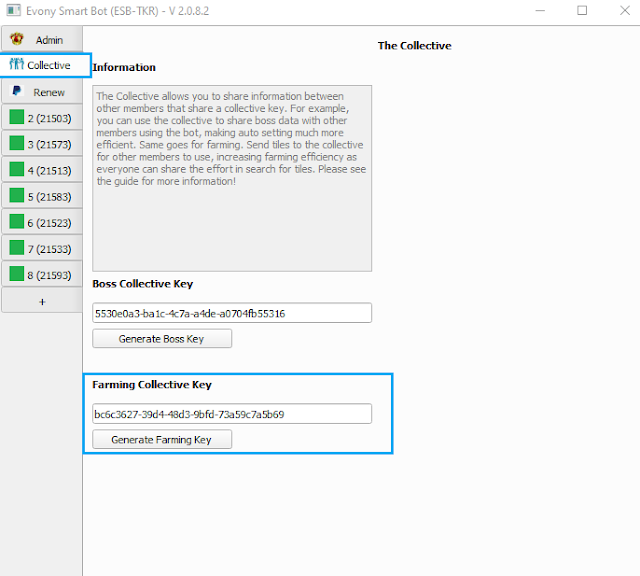The height and width of the screenshot is (576, 640).
Task: Minimize the Evony Smart Bot window
Action: tap(540, 11)
